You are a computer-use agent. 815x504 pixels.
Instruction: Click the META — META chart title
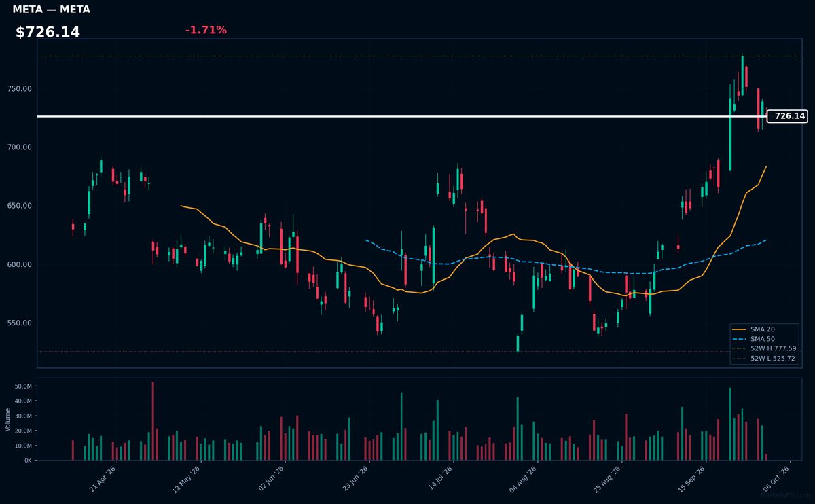point(51,10)
